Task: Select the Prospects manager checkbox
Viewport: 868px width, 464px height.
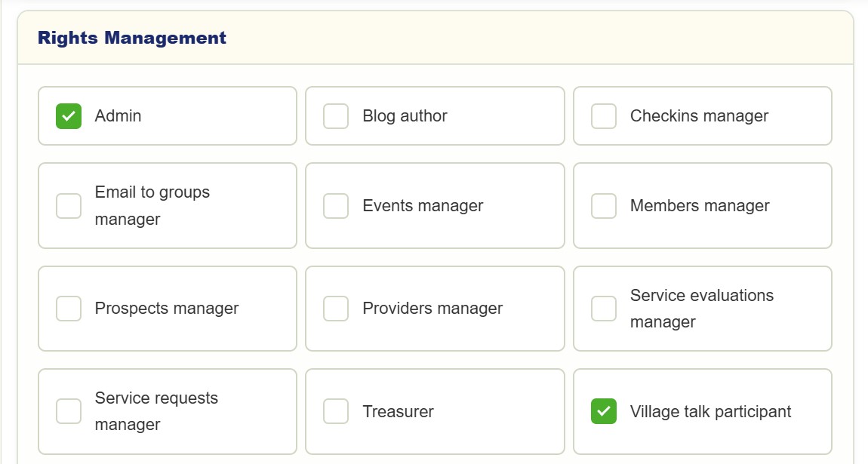Action: [x=69, y=309]
